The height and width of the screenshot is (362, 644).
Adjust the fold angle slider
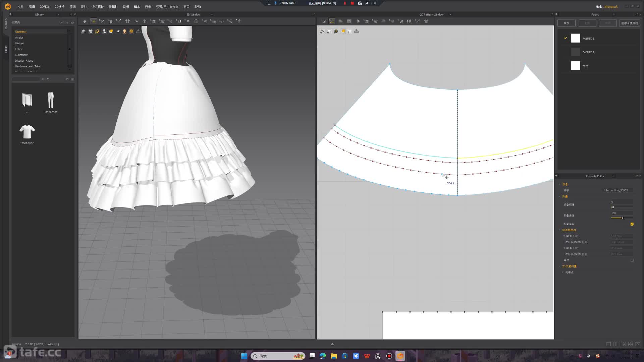pos(622,218)
